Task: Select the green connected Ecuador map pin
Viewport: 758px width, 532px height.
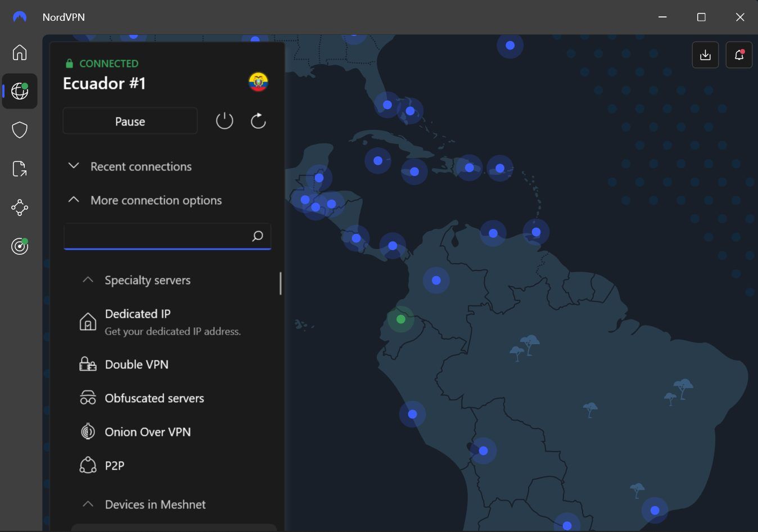Action: [x=401, y=319]
